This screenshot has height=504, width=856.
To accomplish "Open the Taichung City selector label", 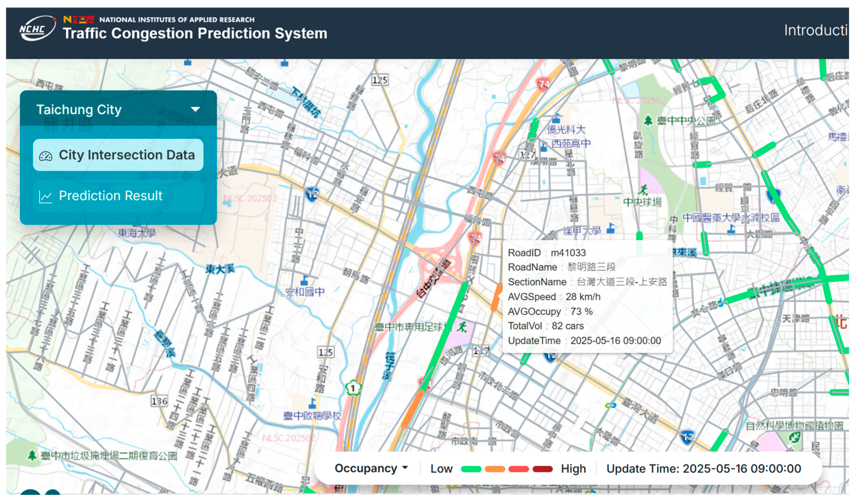I will [79, 110].
